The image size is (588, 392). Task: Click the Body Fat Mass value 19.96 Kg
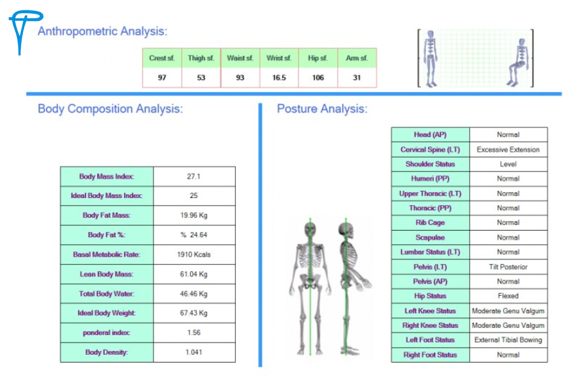194,216
